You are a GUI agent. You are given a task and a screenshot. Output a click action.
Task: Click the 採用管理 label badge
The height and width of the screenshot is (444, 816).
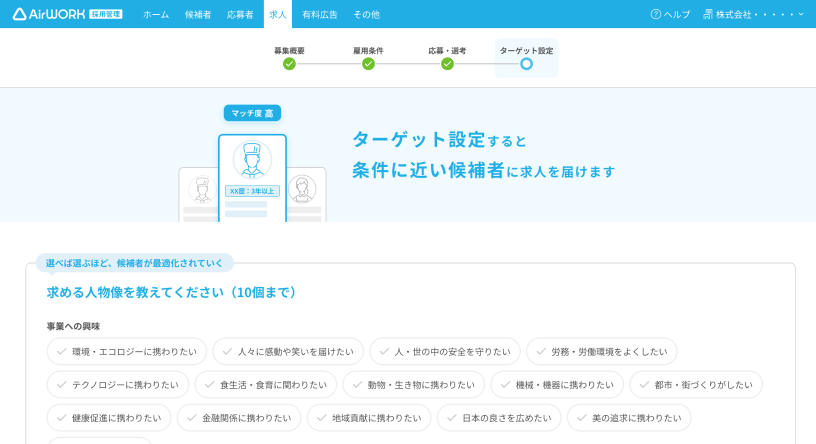pyautogui.click(x=106, y=14)
